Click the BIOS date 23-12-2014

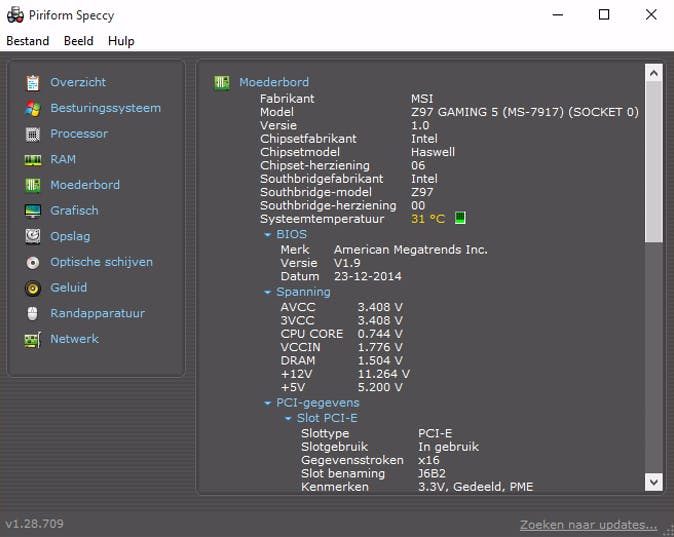tap(368, 276)
